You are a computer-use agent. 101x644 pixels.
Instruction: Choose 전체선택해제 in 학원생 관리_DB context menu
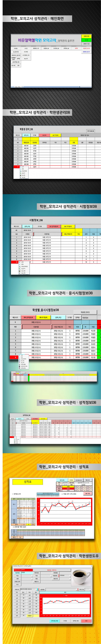(x=24, y=171)
